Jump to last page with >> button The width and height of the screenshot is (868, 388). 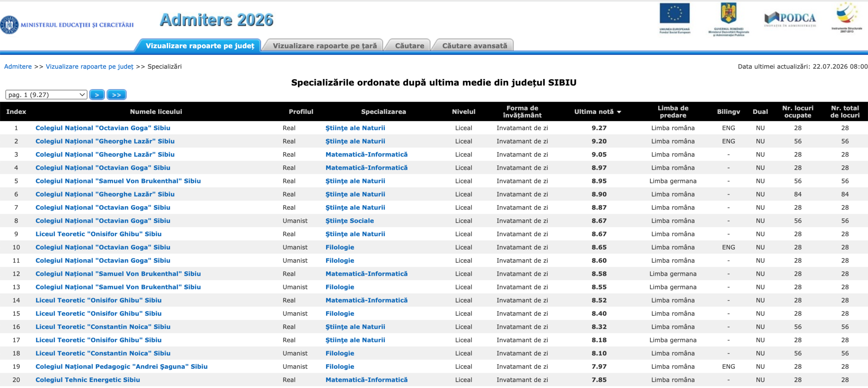116,95
